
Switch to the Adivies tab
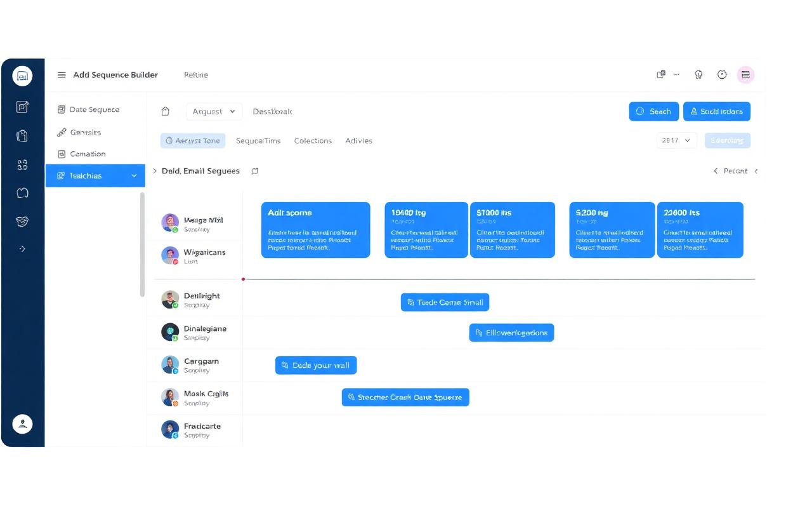click(358, 140)
